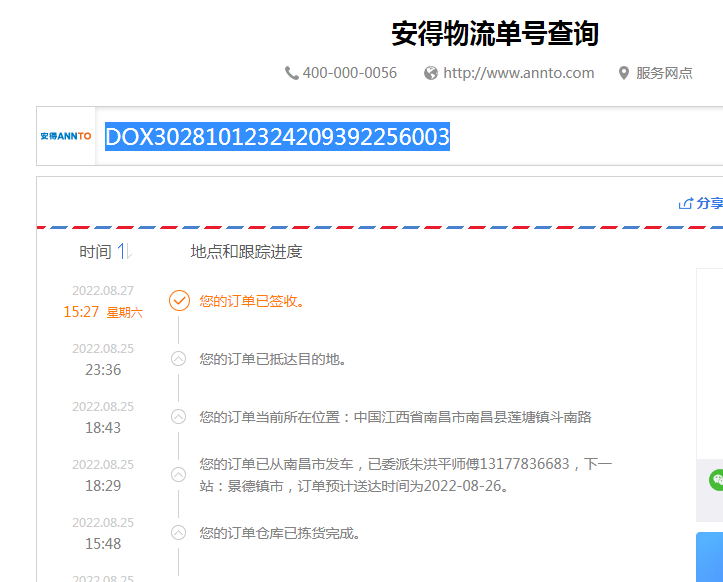Click the location pin icon for 服务网点
This screenshot has height=582, width=723.
tap(623, 73)
